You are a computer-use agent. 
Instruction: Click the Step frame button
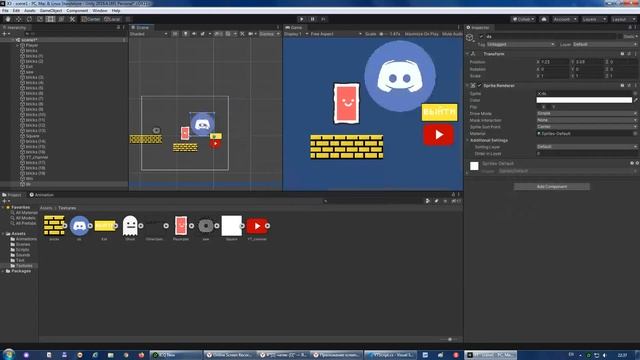[323, 19]
